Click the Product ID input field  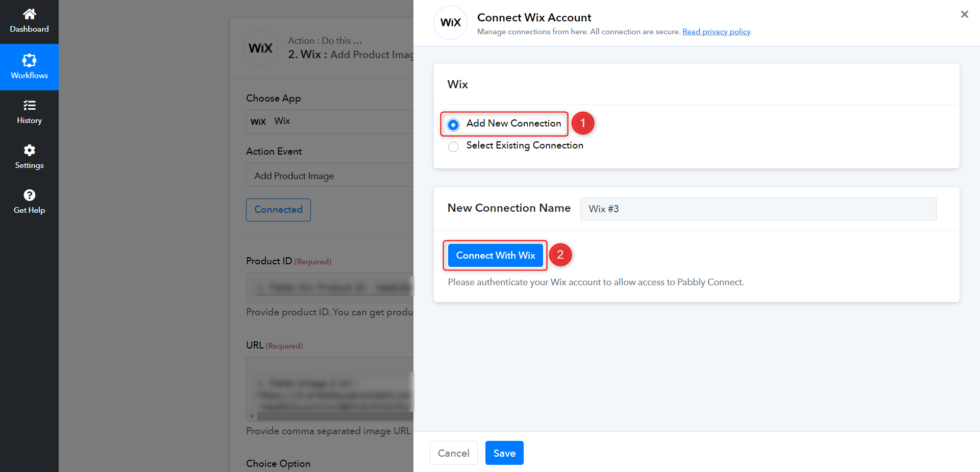click(x=330, y=288)
